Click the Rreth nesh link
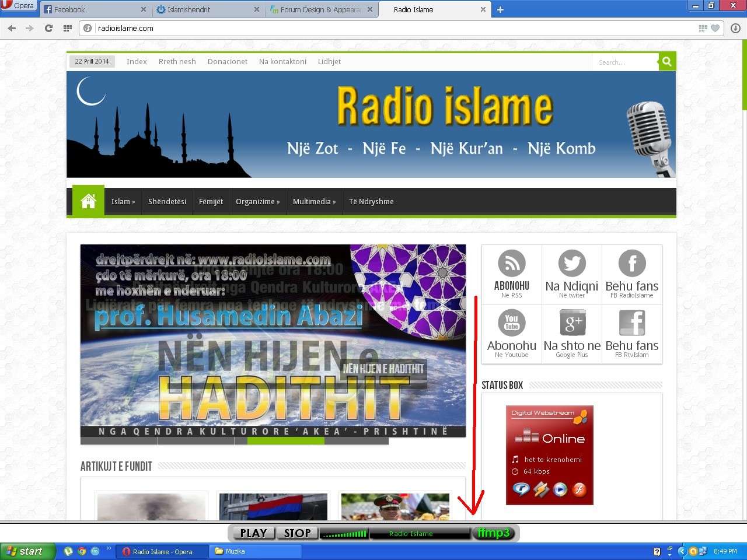The width and height of the screenshot is (747, 560). click(x=177, y=61)
